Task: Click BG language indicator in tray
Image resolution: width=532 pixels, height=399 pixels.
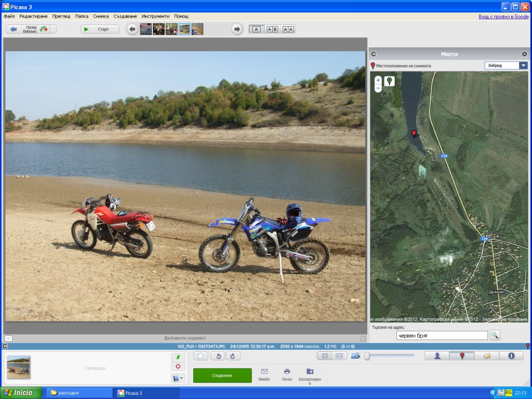Action: click(508, 393)
